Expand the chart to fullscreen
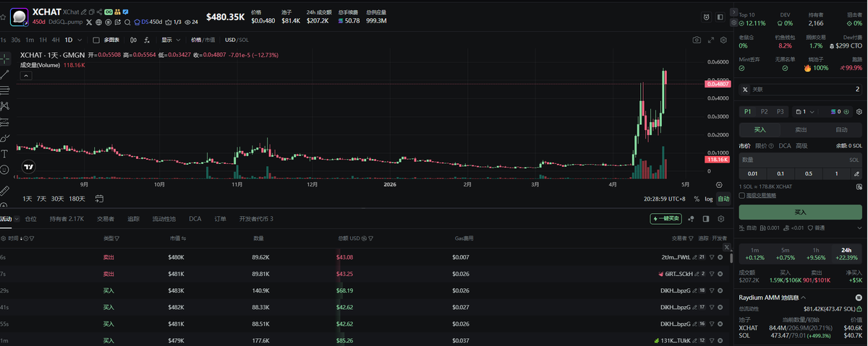This screenshot has width=868, height=346. pos(710,40)
